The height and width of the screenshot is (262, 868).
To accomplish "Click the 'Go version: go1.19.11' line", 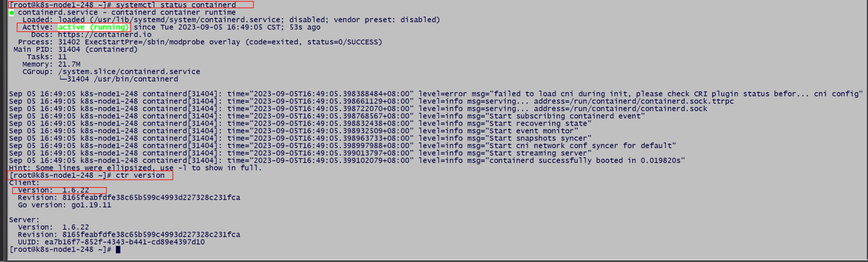I will (x=64, y=205).
